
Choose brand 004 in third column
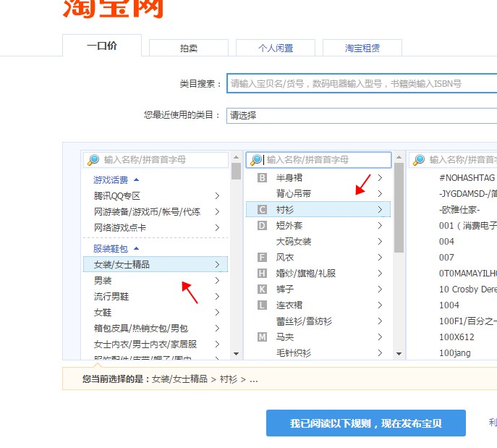(446, 242)
